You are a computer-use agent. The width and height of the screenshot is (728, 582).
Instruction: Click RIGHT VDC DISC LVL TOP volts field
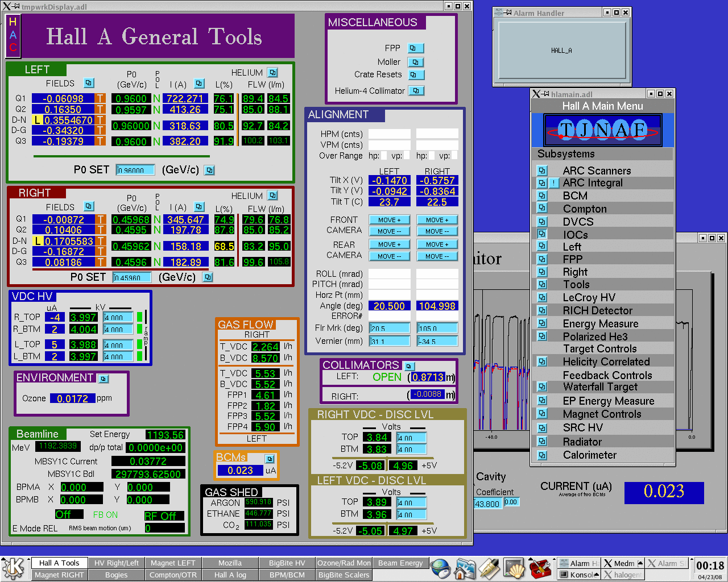coord(412,438)
